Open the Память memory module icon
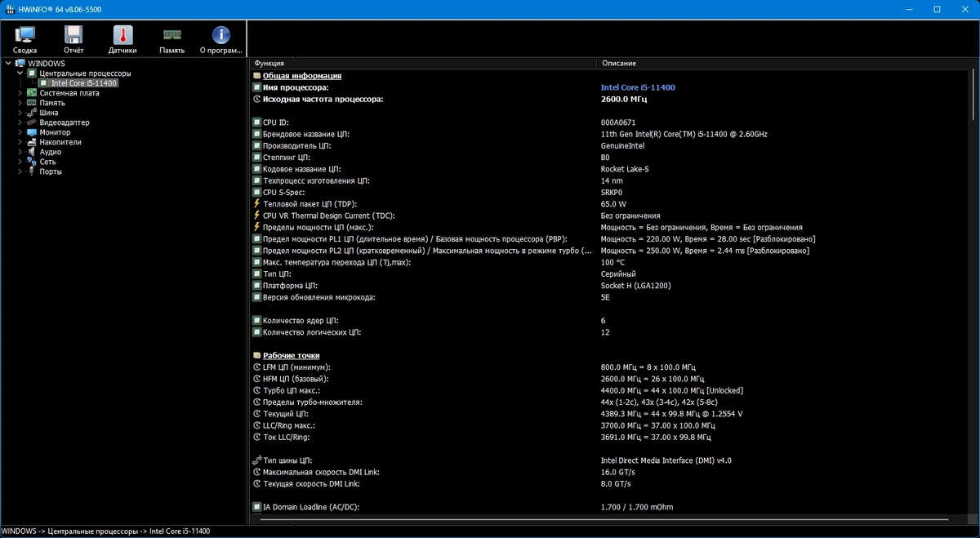 (172, 34)
